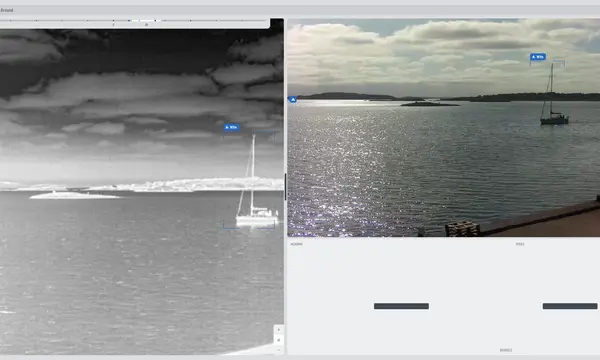Click the left dark bar in the lower panel
The height and width of the screenshot is (360, 600).
click(401, 306)
